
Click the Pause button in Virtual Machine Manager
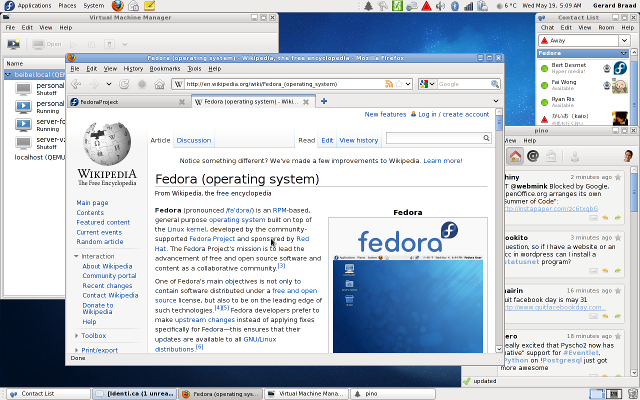coord(91,44)
